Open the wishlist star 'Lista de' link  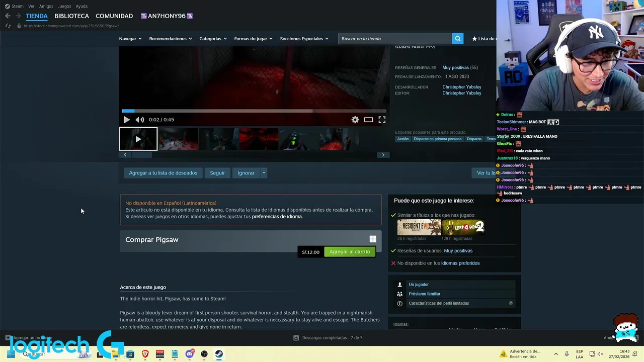click(484, 39)
